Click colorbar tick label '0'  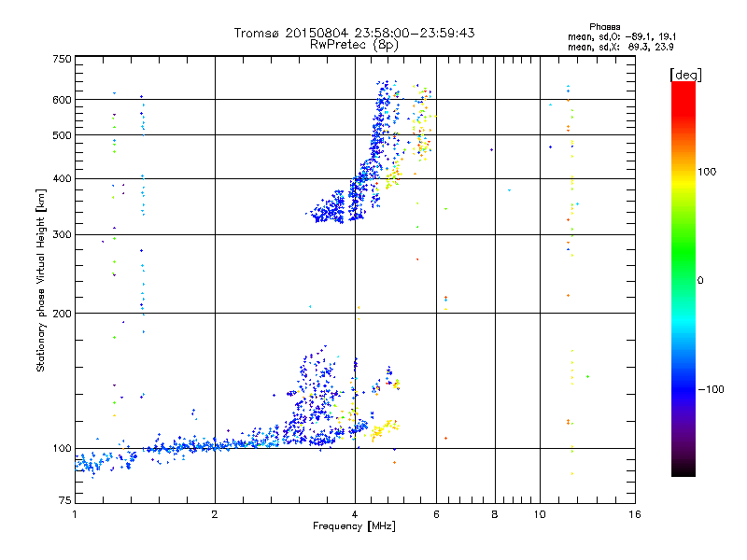700,281
